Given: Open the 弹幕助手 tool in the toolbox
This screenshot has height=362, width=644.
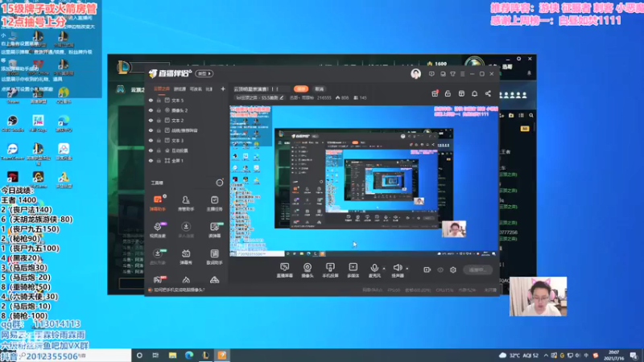Looking at the screenshot, I should click(158, 204).
